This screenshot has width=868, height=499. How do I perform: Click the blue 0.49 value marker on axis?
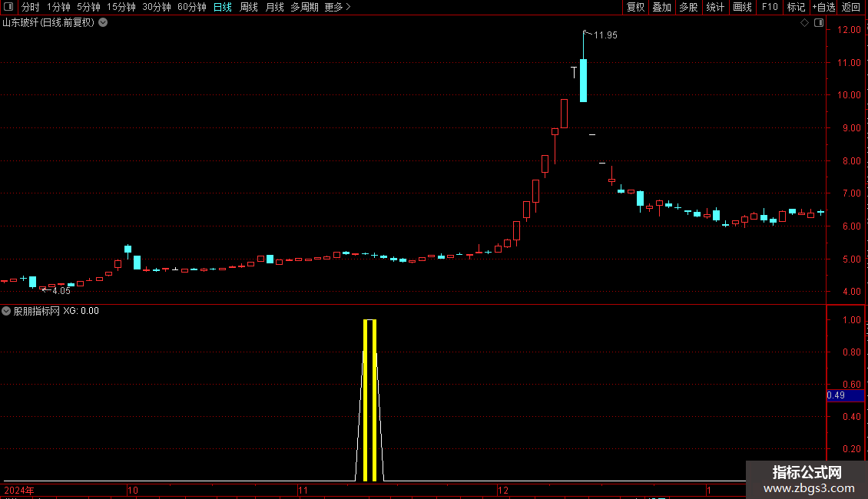coord(845,395)
